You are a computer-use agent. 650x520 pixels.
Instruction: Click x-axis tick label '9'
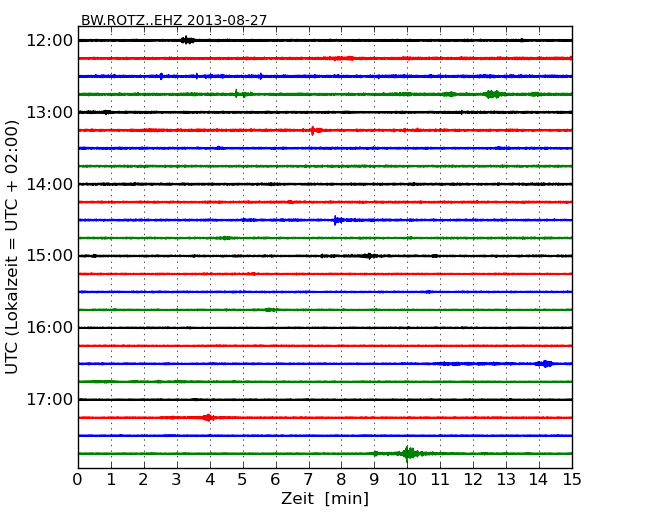click(374, 480)
